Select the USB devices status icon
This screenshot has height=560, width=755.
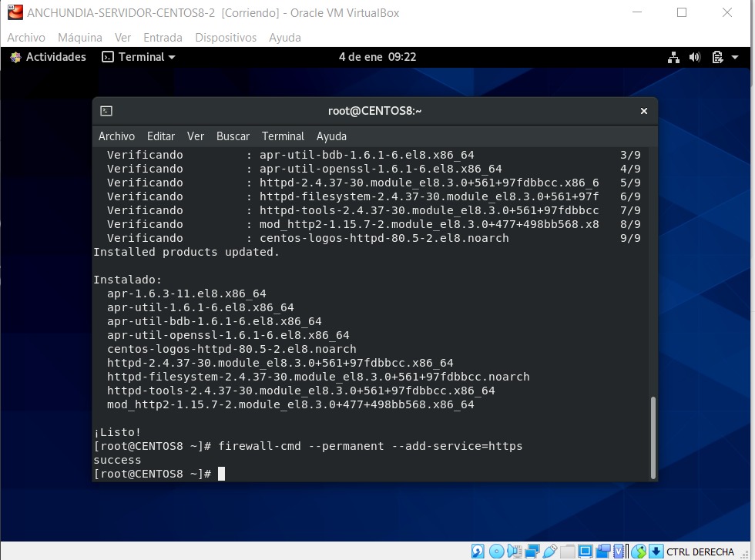[551, 551]
